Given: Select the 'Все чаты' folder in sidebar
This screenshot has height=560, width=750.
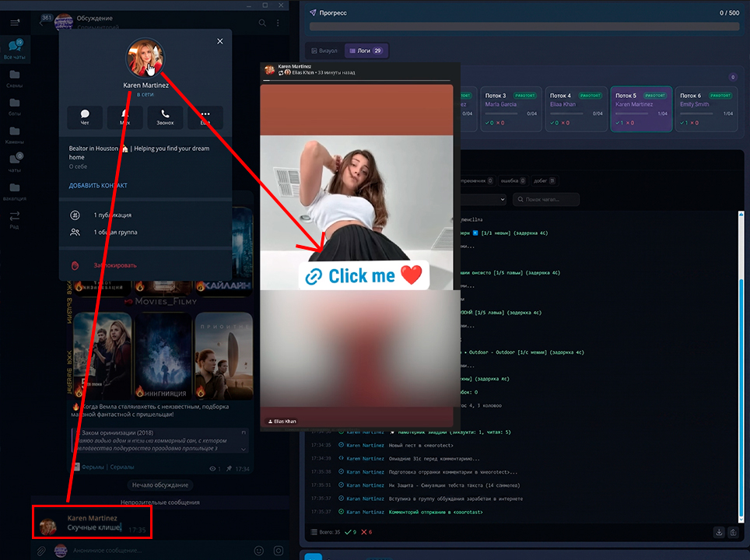Looking at the screenshot, I should [15, 49].
